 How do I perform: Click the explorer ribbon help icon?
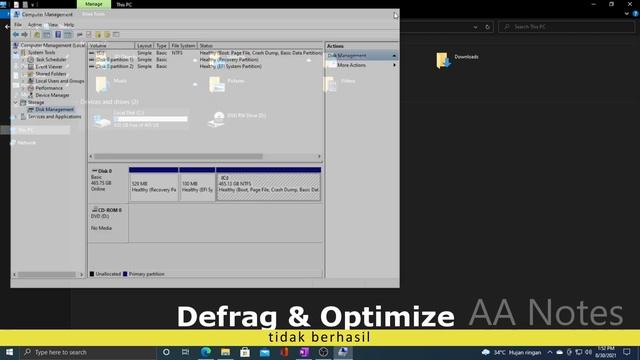pyautogui.click(x=636, y=13)
